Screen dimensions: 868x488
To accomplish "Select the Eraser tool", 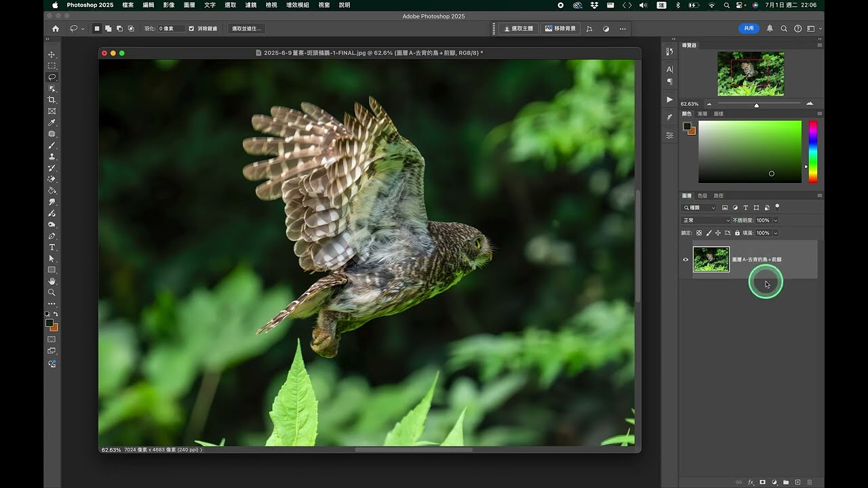I will [52, 179].
